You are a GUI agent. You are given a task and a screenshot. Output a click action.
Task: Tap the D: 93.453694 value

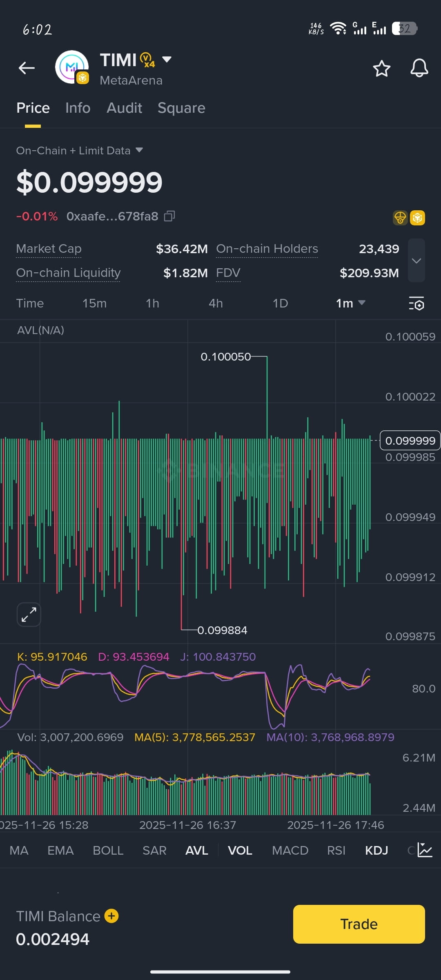[134, 657]
